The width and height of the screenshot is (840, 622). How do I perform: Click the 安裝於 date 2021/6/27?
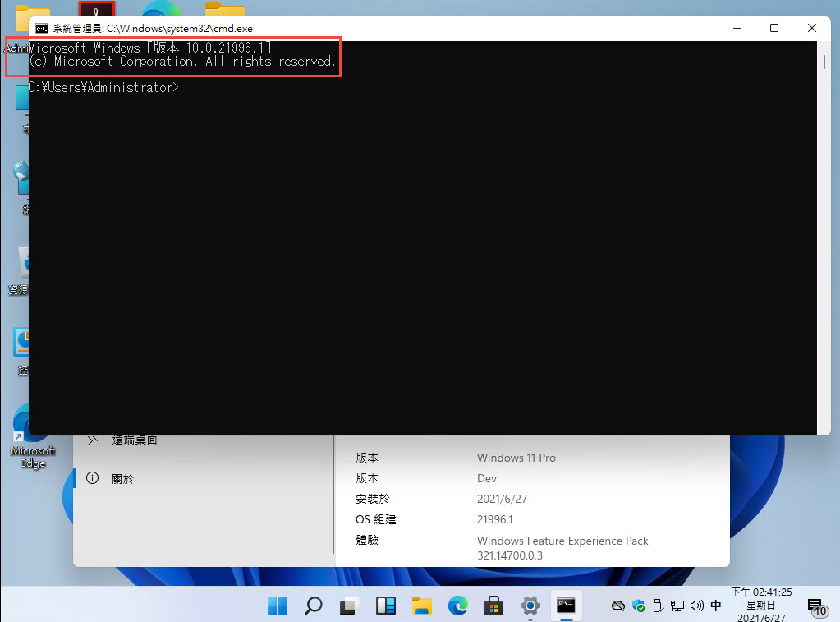pos(502,499)
